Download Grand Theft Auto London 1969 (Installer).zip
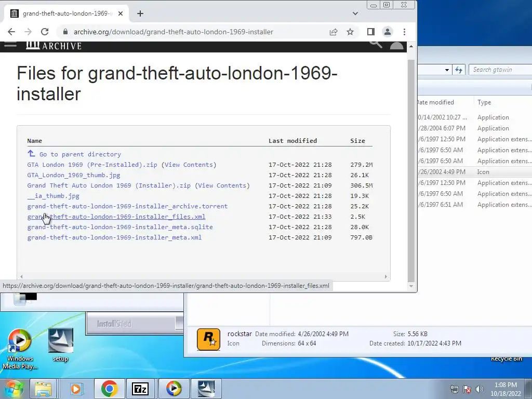The height and width of the screenshot is (399, 532). tap(109, 185)
